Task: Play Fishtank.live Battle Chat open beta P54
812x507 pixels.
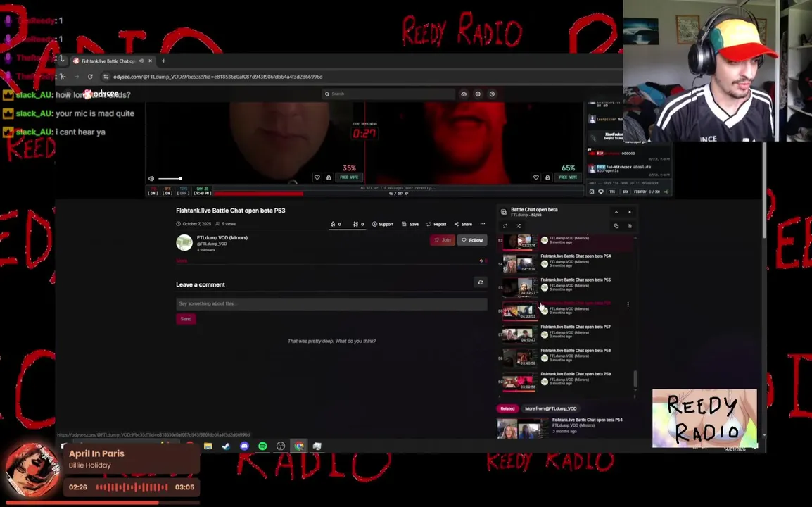Action: [x=576, y=256]
